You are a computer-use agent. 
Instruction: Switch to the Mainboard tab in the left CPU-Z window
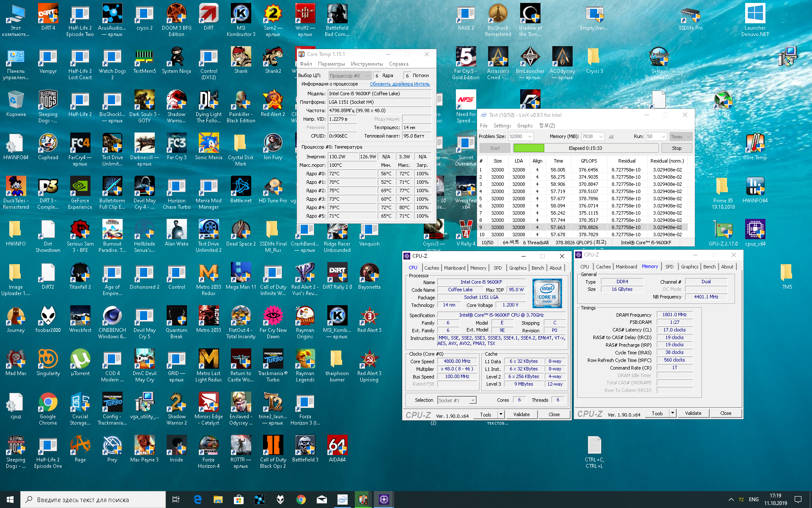pyautogui.click(x=454, y=268)
